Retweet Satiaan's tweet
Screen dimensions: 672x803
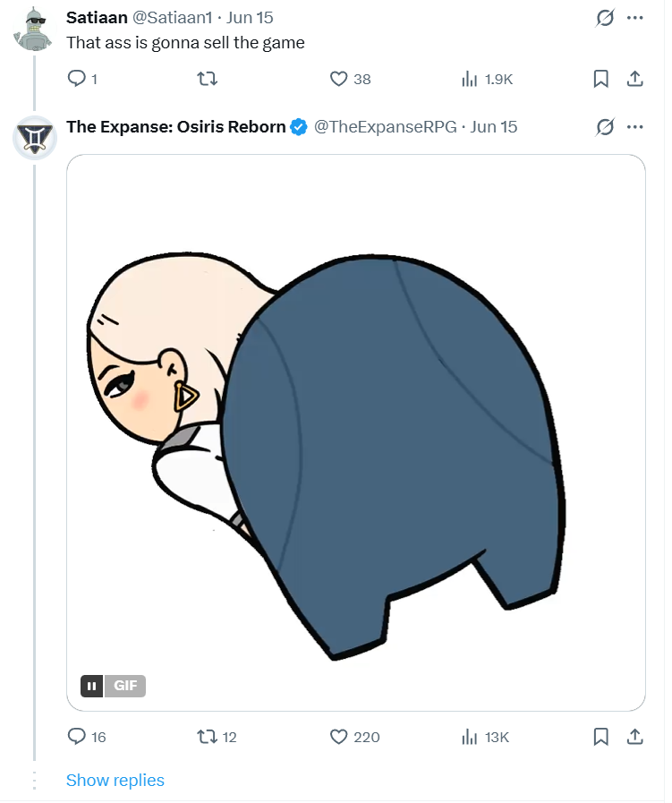[208, 79]
